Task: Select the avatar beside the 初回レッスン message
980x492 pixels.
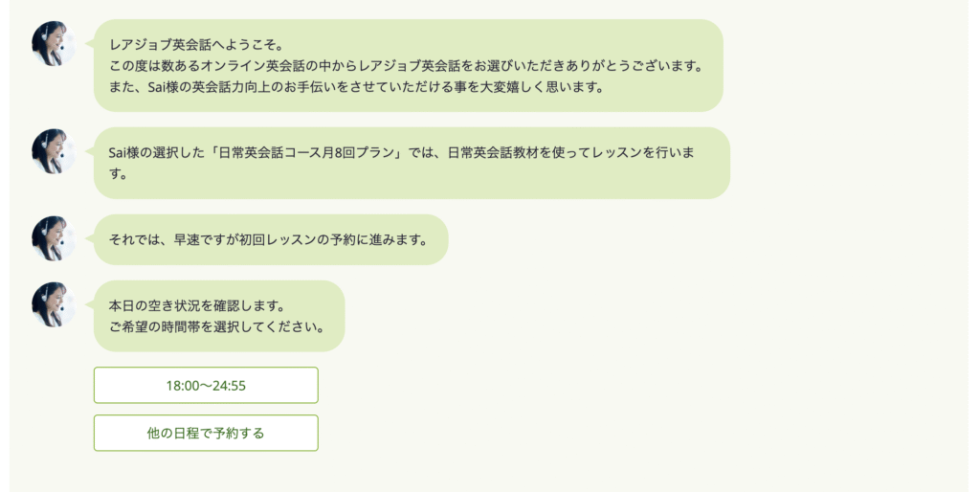Action: pyautogui.click(x=53, y=238)
